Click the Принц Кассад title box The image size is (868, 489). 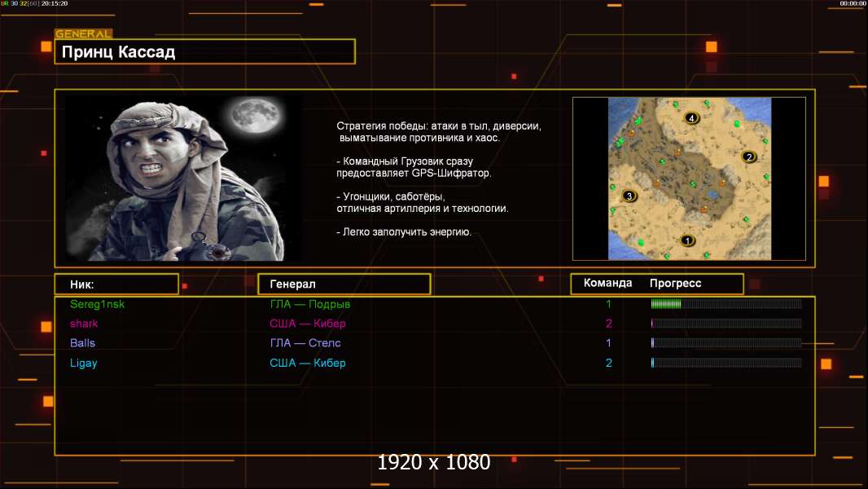pyautogui.click(x=205, y=51)
